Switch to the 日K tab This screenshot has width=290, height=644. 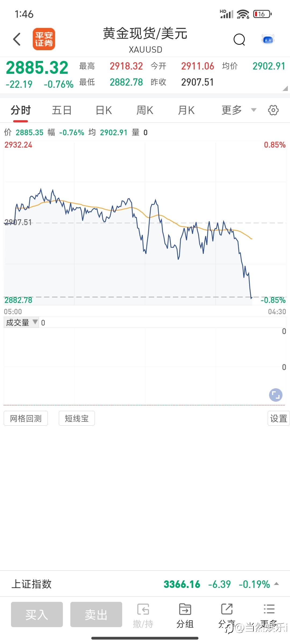pyautogui.click(x=104, y=110)
